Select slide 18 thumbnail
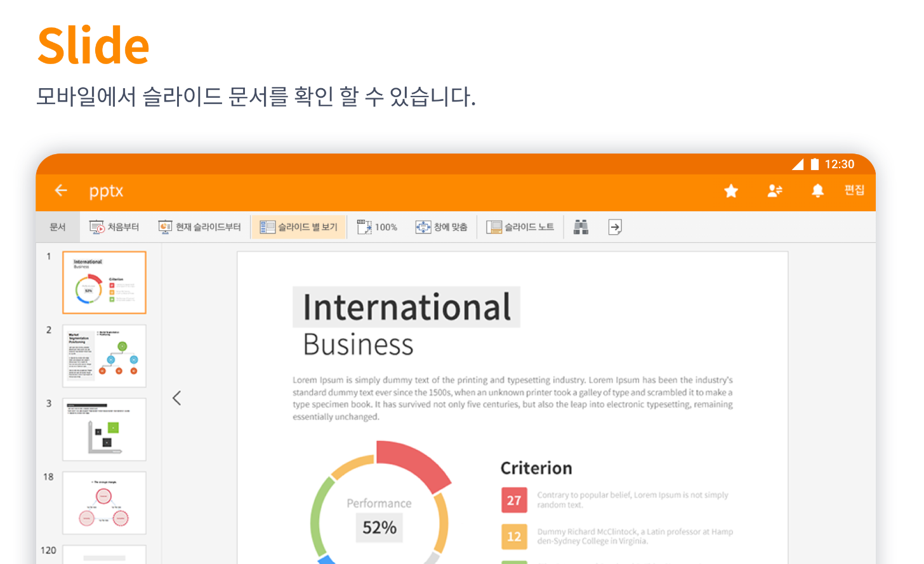 click(x=104, y=503)
